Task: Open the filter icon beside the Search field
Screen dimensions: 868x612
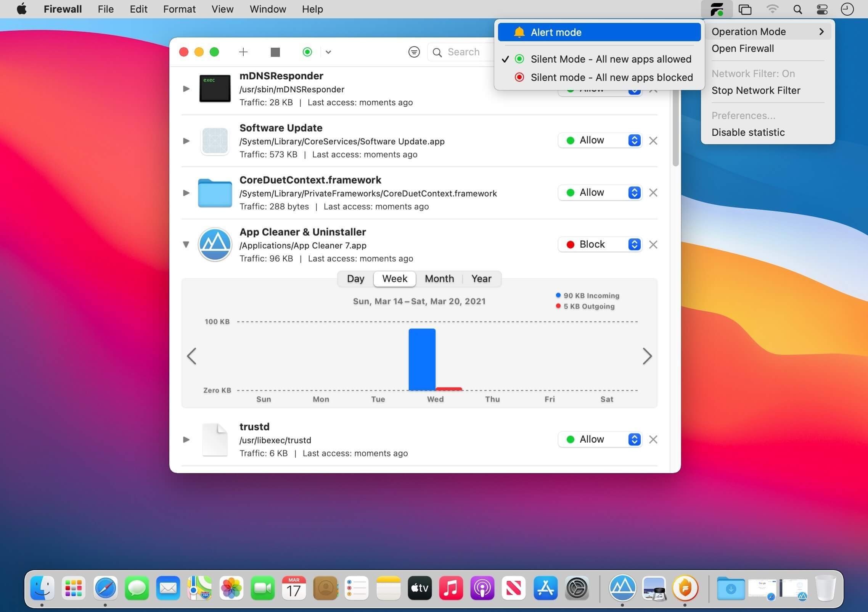Action: [x=414, y=52]
